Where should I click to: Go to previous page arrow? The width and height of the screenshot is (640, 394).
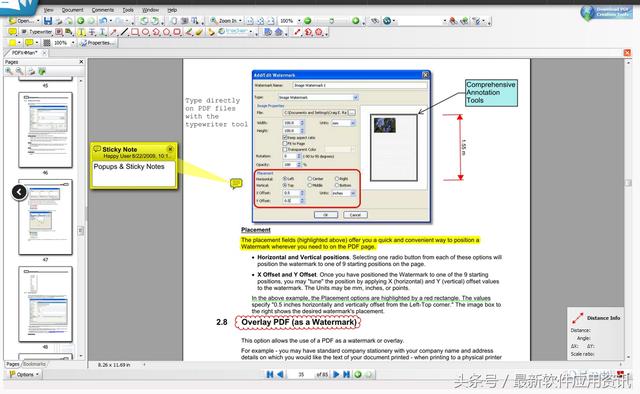[280, 374]
